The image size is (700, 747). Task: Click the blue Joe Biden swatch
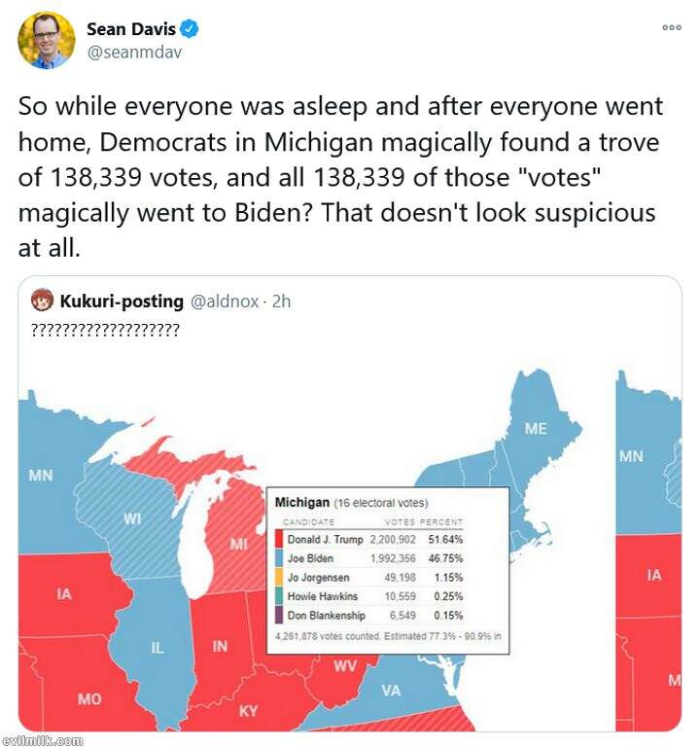coord(279,558)
